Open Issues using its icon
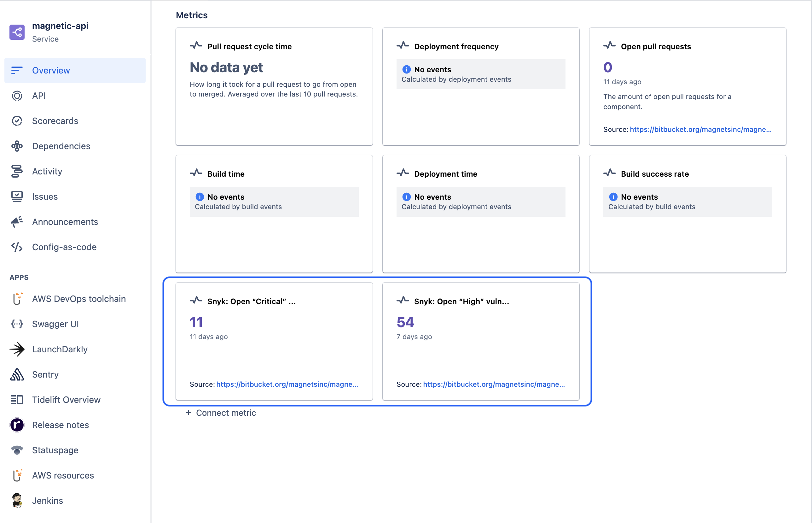This screenshot has width=812, height=523. [x=17, y=196]
